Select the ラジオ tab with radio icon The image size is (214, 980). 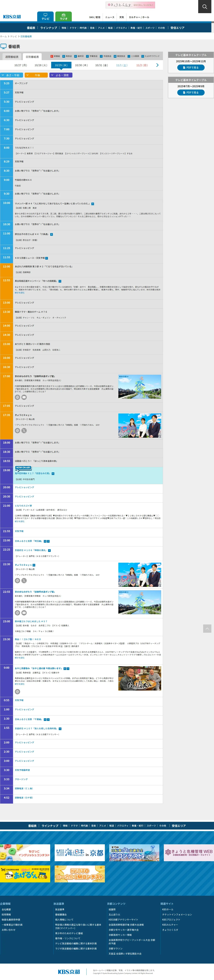64,17
